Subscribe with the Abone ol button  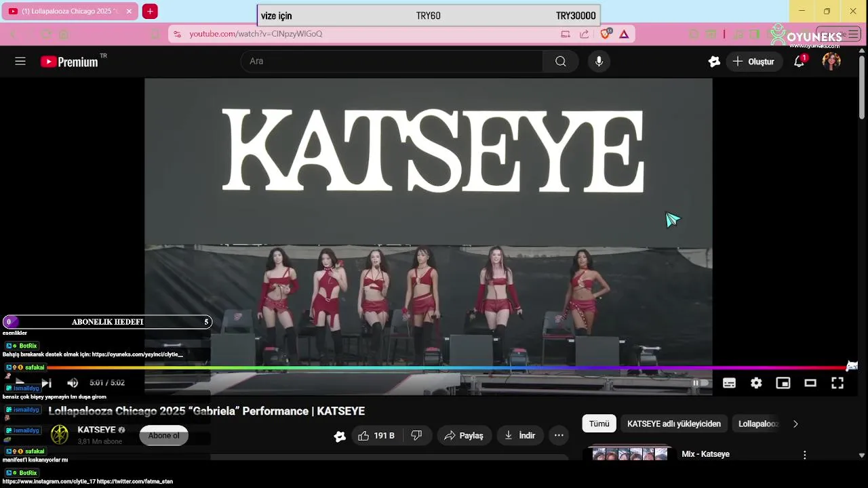(x=163, y=436)
